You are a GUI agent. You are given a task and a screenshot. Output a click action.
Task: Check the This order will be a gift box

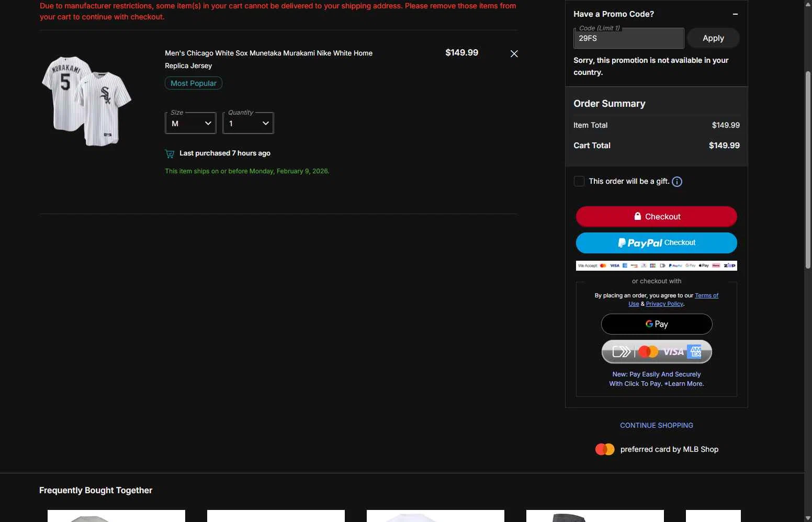tap(579, 181)
